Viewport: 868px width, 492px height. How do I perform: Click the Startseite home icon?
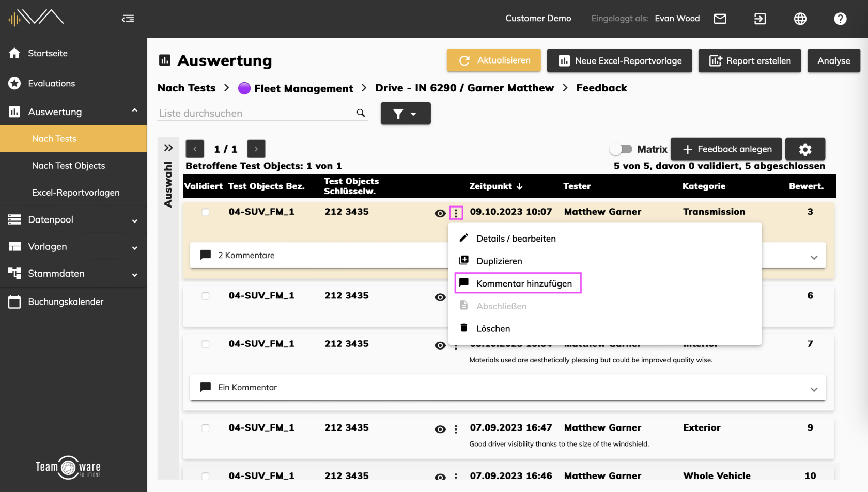coord(14,53)
